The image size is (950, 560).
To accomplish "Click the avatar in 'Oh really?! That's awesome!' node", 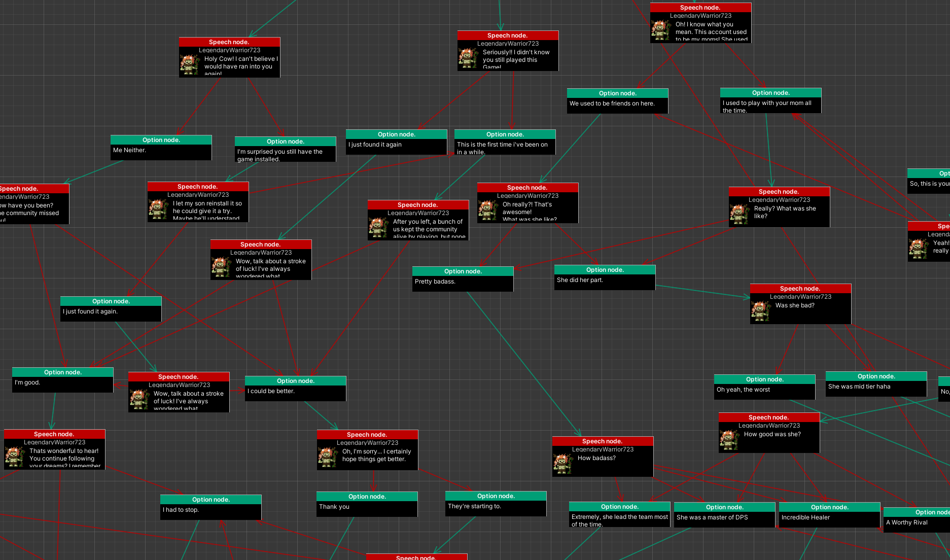I will coord(488,210).
